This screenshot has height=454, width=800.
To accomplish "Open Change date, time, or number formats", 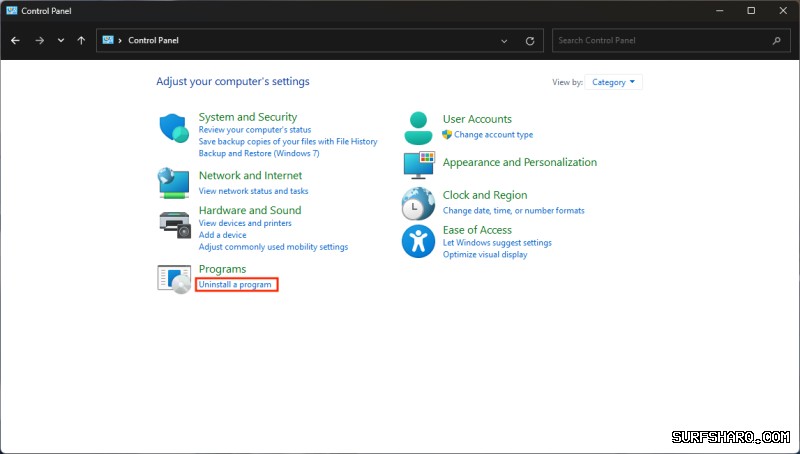I will tap(513, 211).
